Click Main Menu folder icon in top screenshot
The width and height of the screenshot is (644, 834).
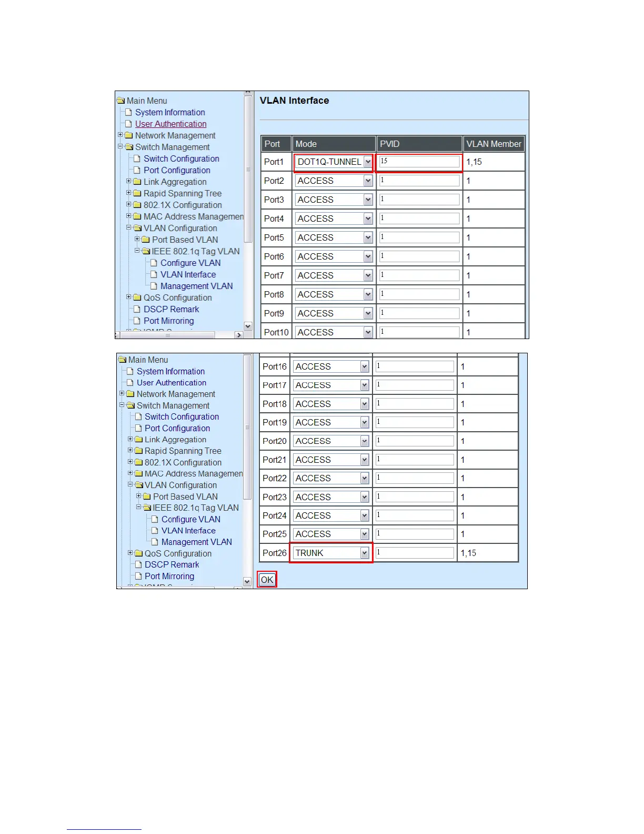[121, 101]
